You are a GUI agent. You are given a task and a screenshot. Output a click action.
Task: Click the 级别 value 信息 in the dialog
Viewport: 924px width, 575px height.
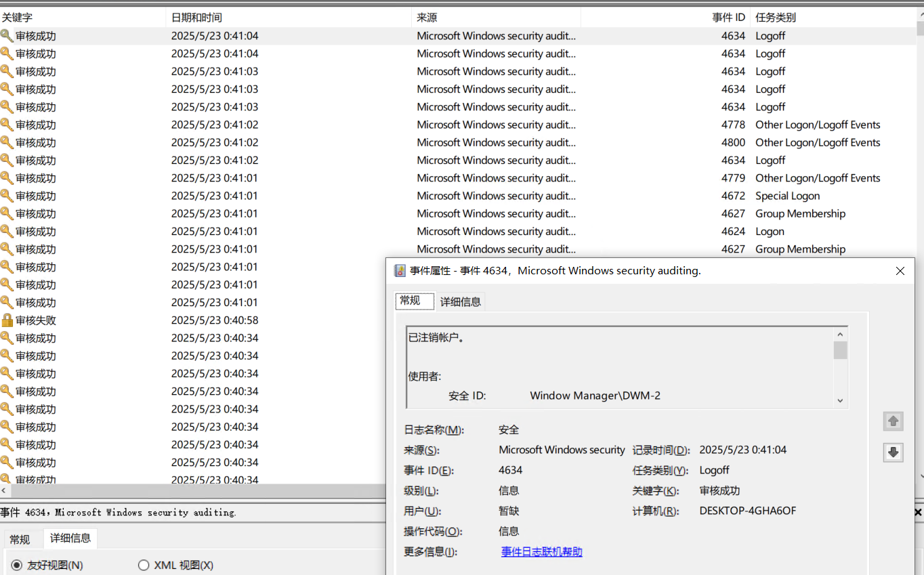click(x=509, y=490)
